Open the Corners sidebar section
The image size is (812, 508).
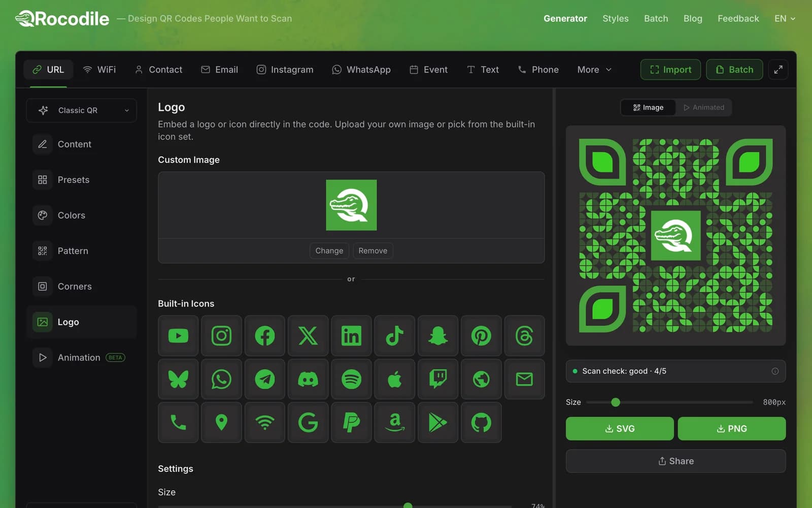(x=81, y=287)
